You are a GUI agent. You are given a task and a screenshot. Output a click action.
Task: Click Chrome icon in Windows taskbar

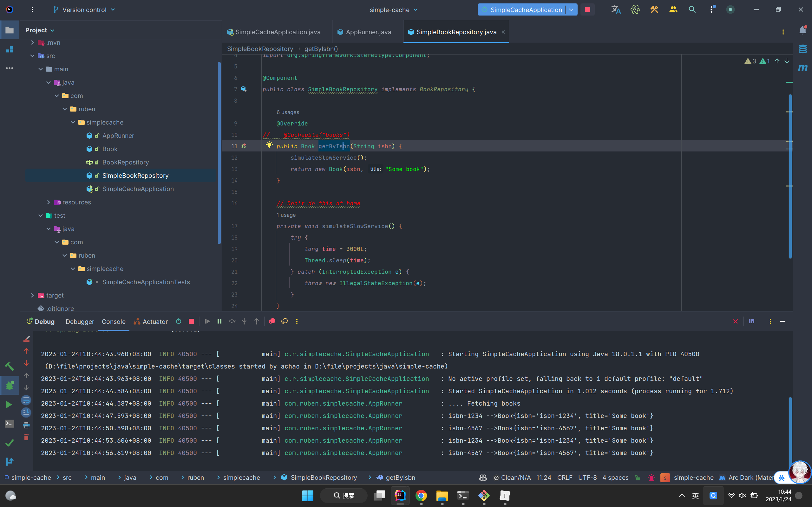(x=421, y=496)
